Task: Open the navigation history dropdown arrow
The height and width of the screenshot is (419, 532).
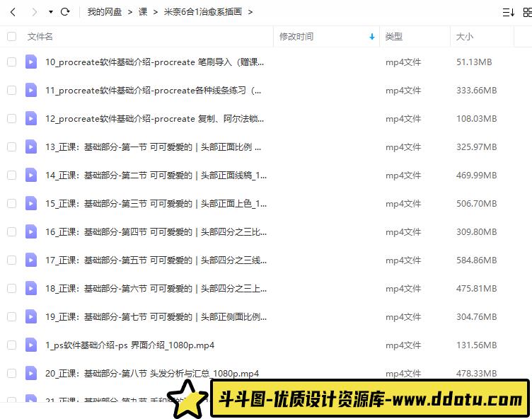Action: pyautogui.click(x=50, y=12)
